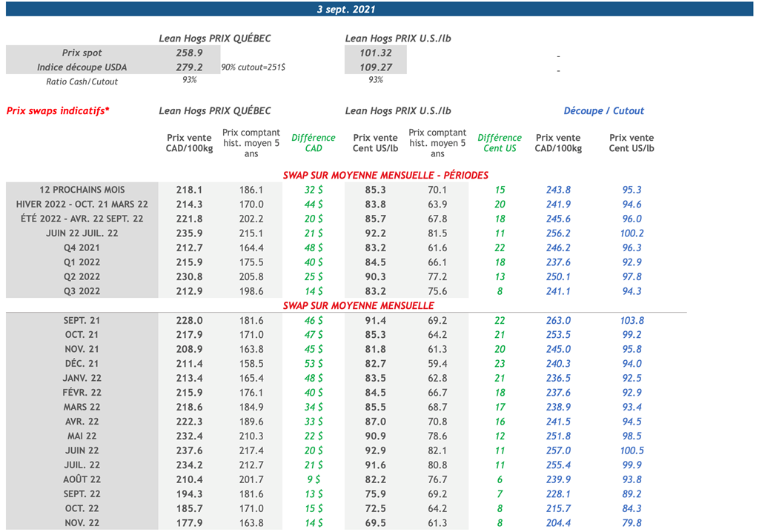This screenshot has width=759, height=532.
Task: Click the AOÛT 22 month label
Action: pos(82,479)
